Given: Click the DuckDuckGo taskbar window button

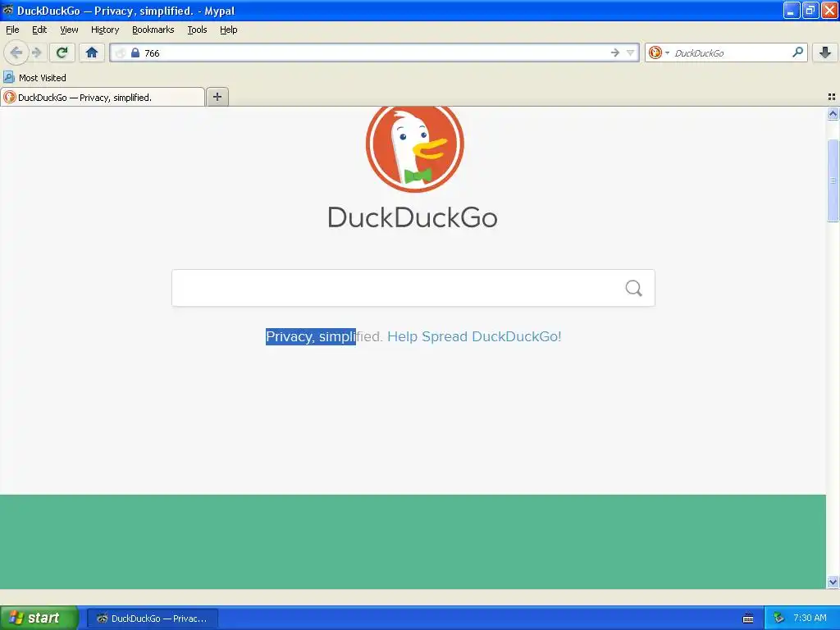Looking at the screenshot, I should [x=153, y=619].
